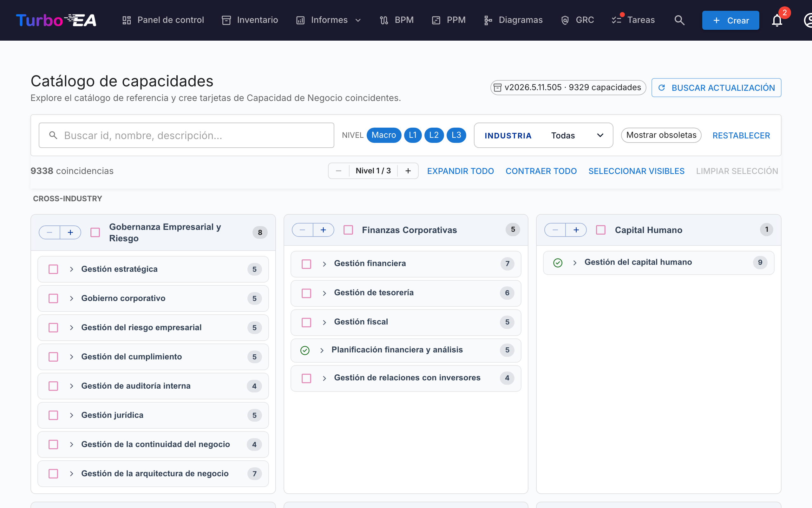812x508 pixels.
Task: Expand Gestión del cumplimiento
Action: click(x=71, y=357)
